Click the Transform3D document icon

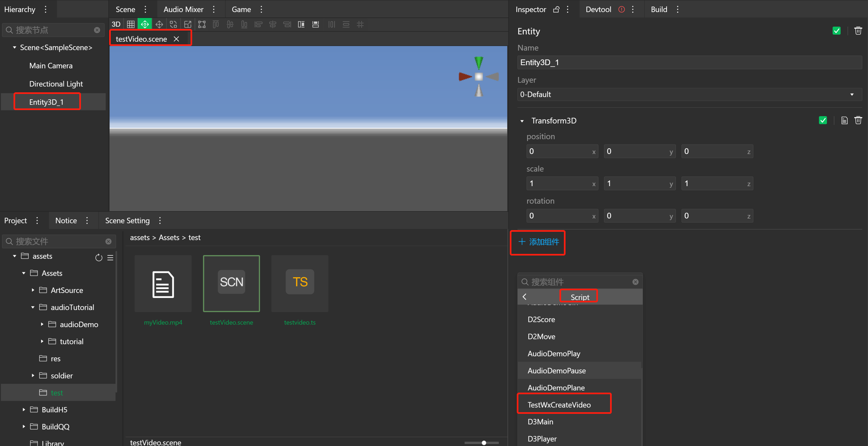click(x=844, y=120)
